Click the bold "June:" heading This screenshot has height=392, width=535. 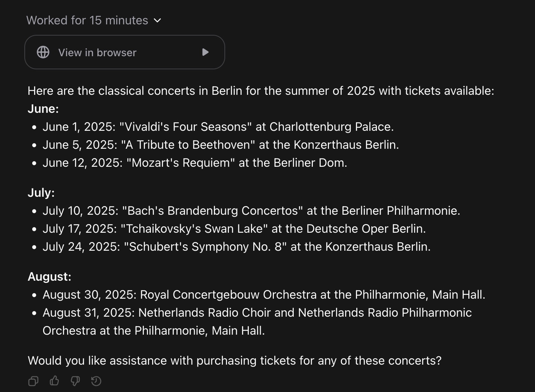[x=43, y=109]
